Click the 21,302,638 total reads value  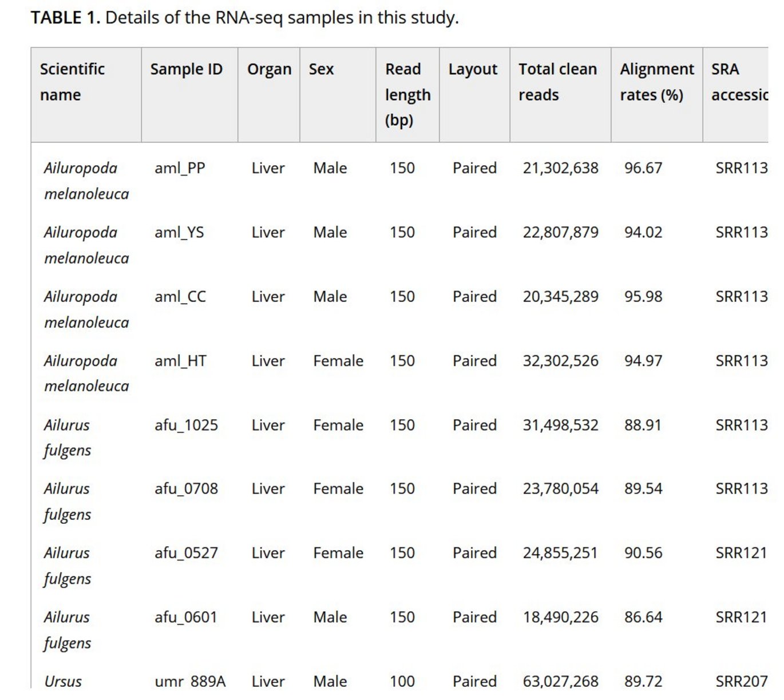[560, 168]
